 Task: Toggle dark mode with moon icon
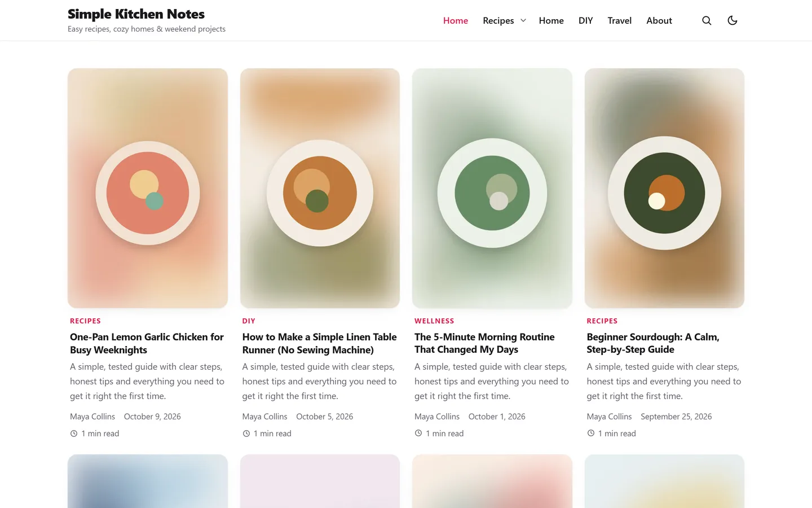(732, 20)
